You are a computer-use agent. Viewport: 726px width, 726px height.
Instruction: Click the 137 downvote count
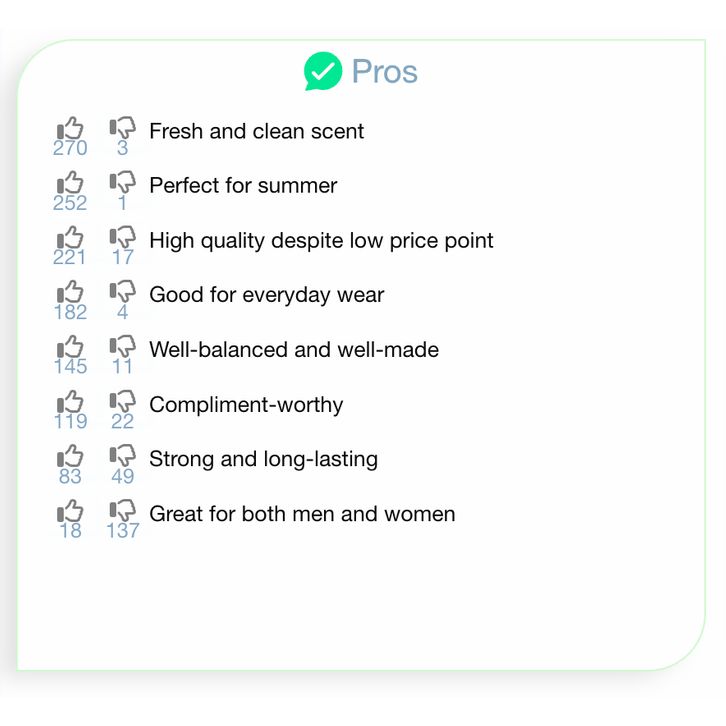click(x=122, y=531)
